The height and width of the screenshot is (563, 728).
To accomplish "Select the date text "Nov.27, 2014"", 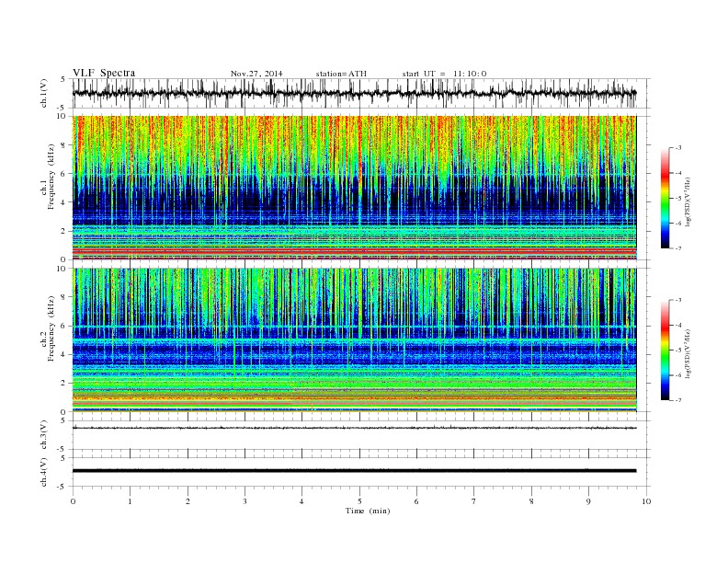I will [256, 74].
